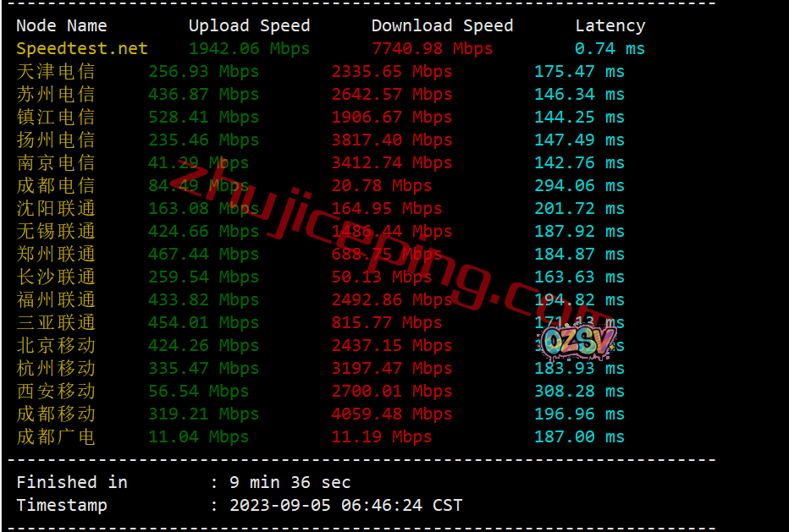Screen dimensions: 789x532
Task: Click 3817.40 Mbps download for 扬州电信
Action: pyautogui.click(x=391, y=140)
